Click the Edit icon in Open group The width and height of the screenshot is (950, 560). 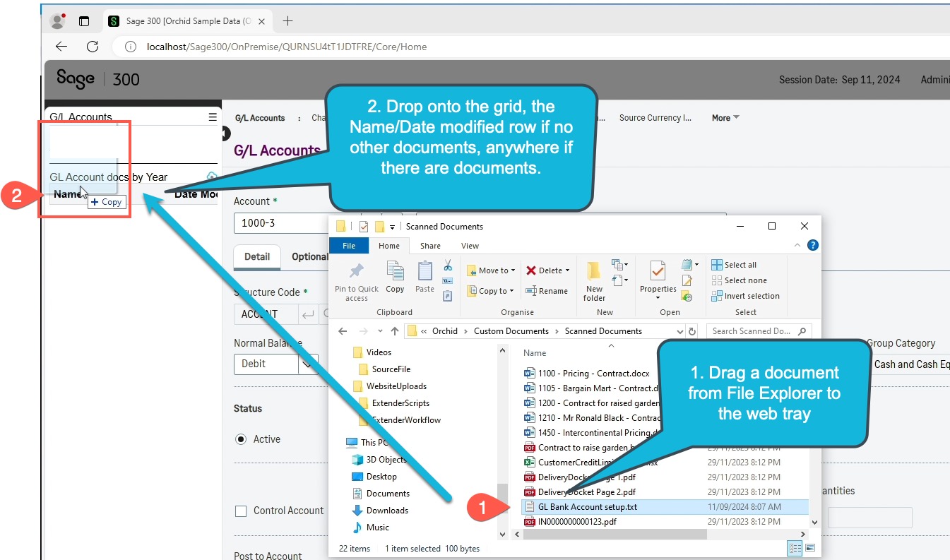pyautogui.click(x=687, y=281)
